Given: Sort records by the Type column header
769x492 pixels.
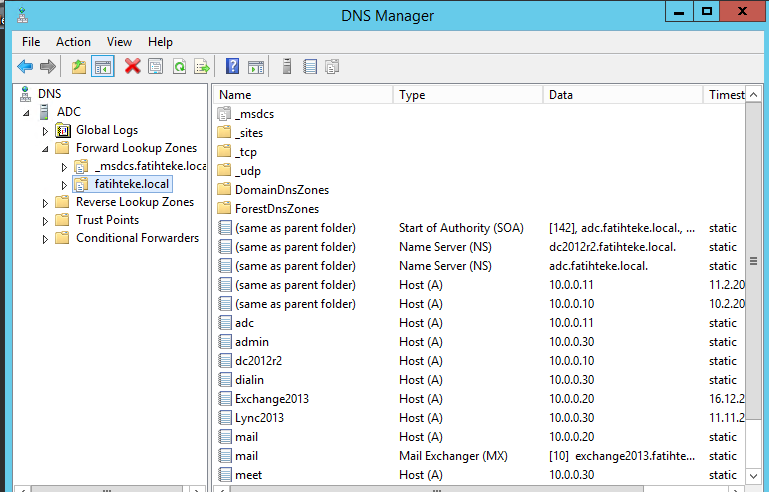Looking at the screenshot, I should click(x=468, y=95).
